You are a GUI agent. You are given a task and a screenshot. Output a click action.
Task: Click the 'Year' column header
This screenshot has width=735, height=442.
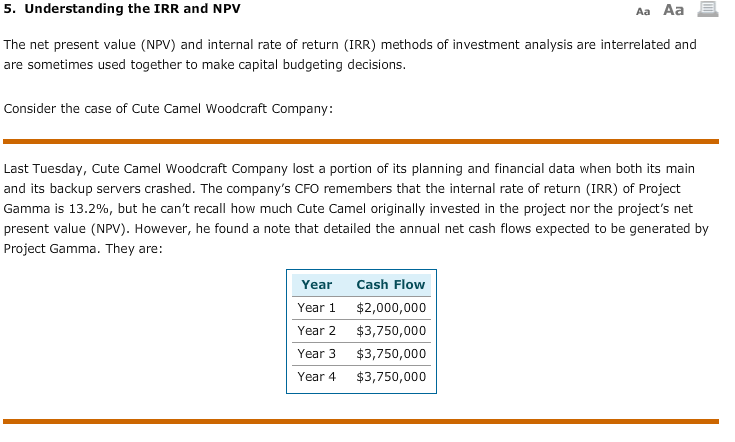(x=316, y=284)
